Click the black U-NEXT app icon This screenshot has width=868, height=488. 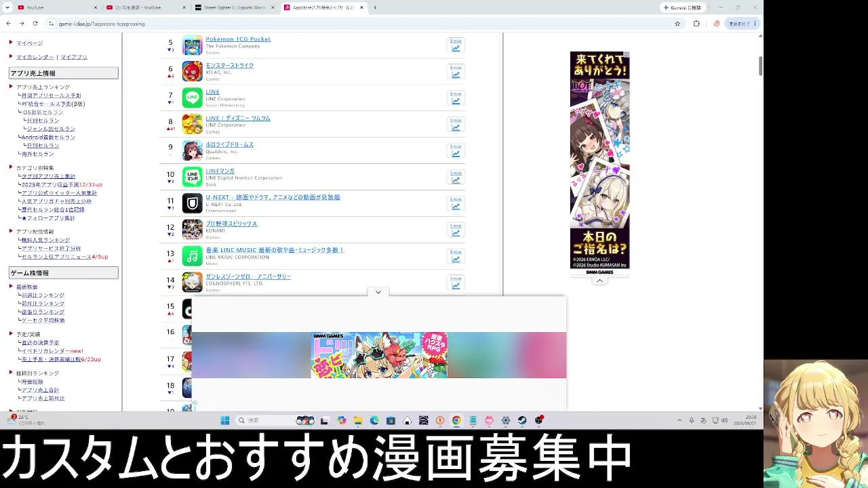[193, 203]
